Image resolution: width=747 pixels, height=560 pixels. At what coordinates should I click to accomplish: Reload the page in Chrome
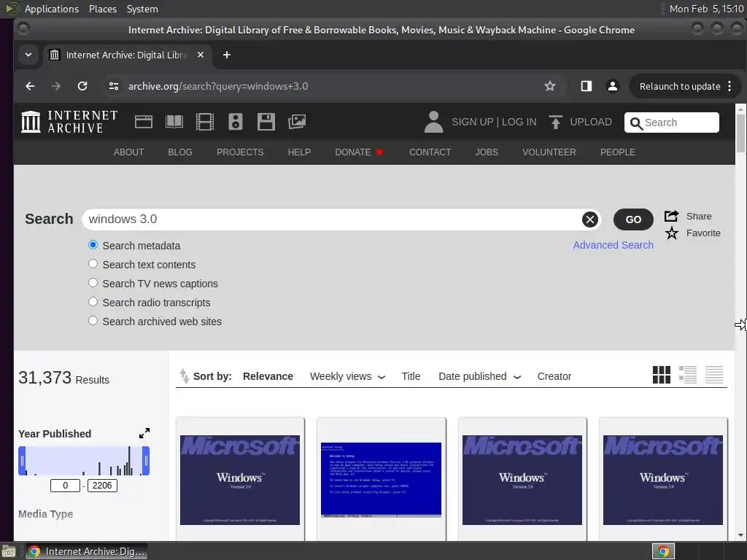coord(82,86)
